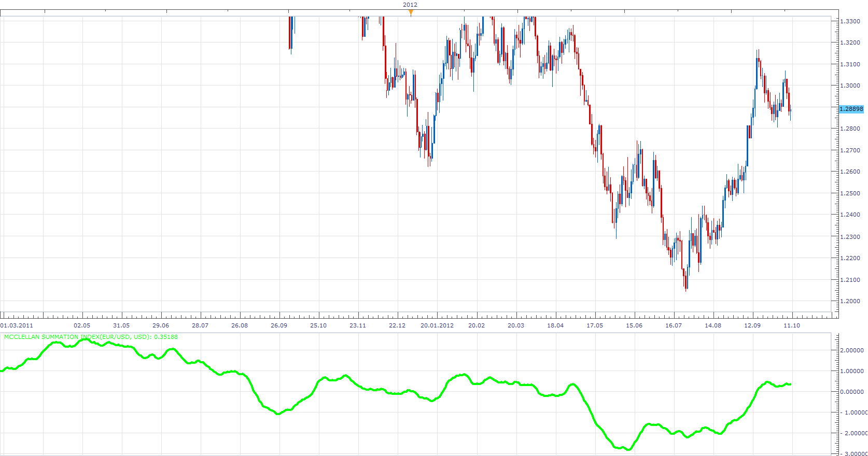The height and width of the screenshot is (456, 868).
Task: Click the 20.03 time axis label
Action: (516, 325)
